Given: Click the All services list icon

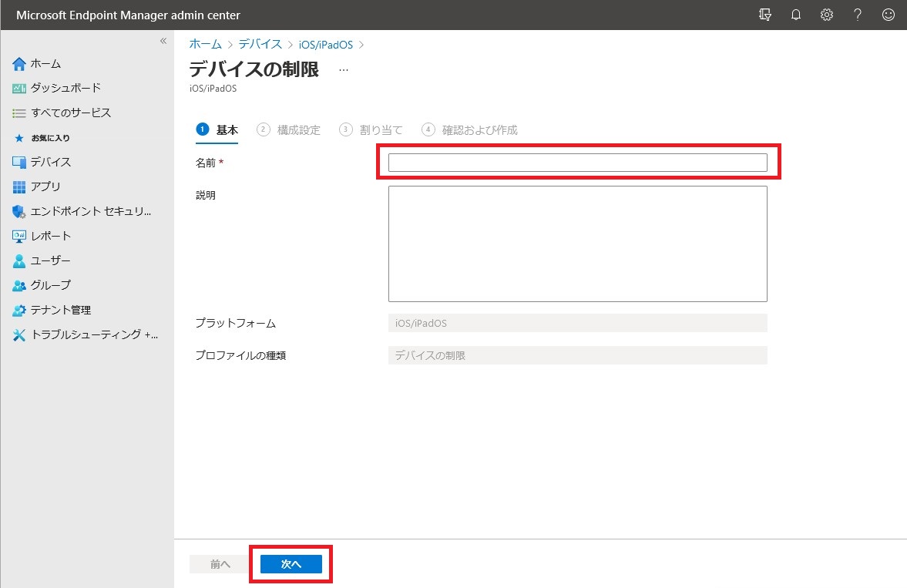Looking at the screenshot, I should coord(19,113).
